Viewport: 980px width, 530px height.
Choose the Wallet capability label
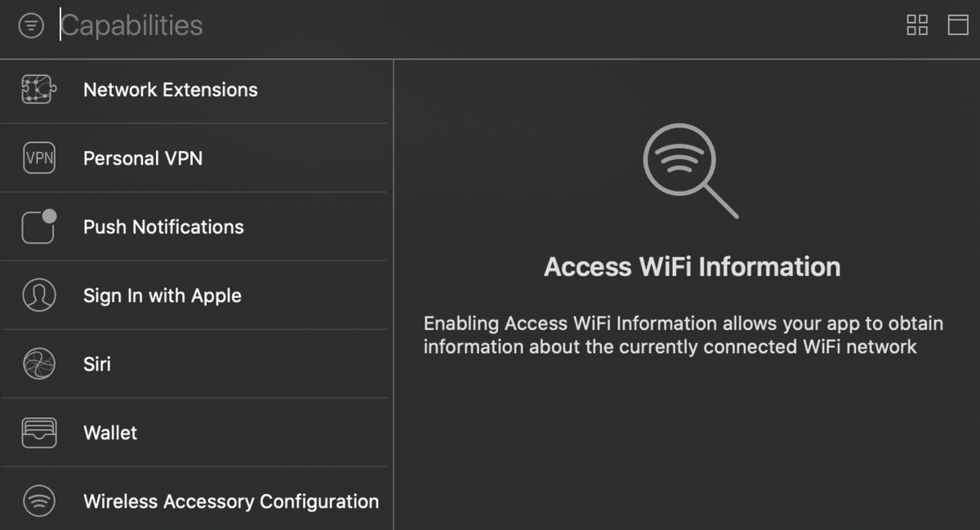click(110, 433)
